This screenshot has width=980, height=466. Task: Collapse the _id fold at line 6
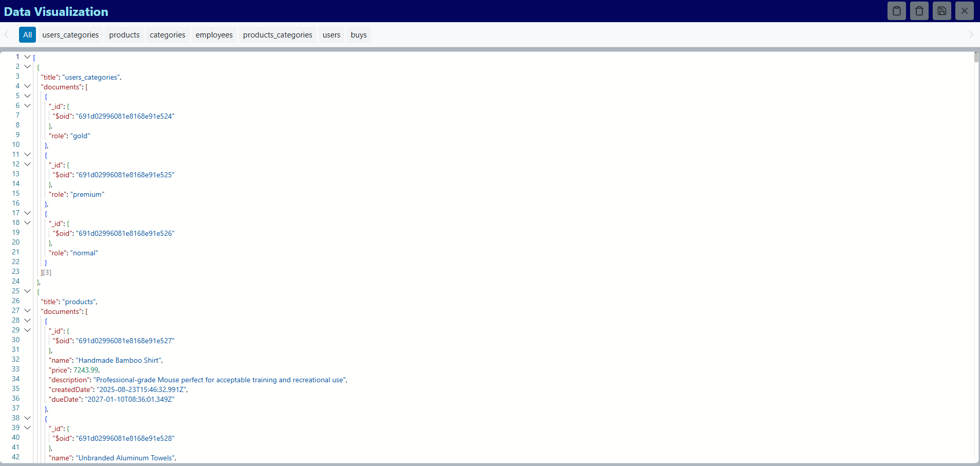click(x=28, y=106)
